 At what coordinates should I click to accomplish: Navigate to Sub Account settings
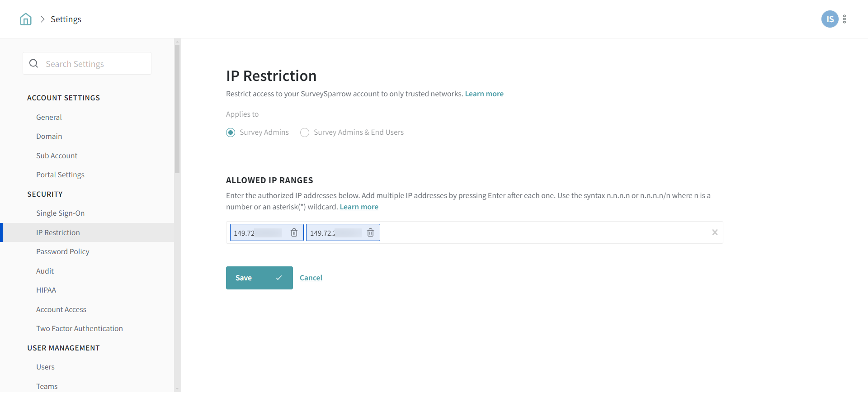57,156
